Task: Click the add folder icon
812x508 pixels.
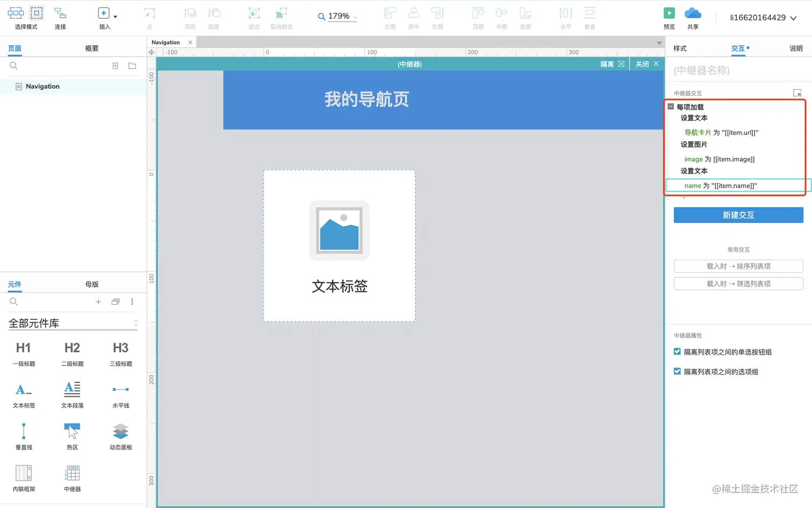Action: pyautogui.click(x=132, y=66)
